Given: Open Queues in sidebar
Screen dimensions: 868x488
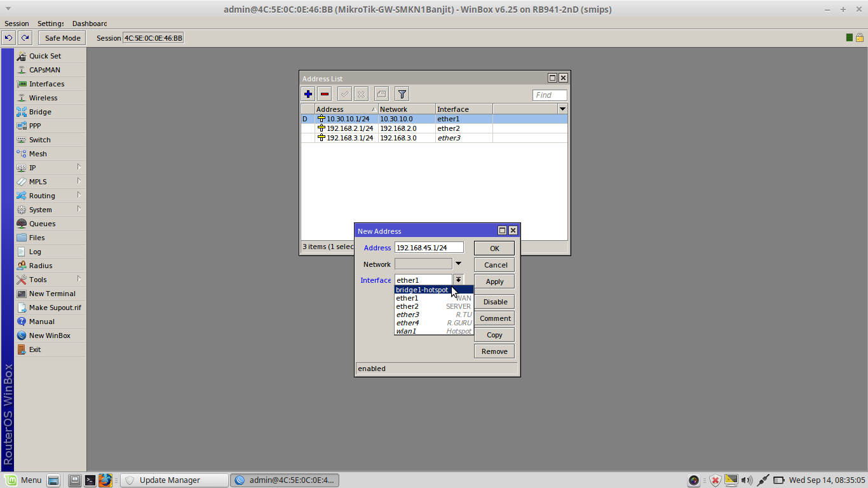Looking at the screenshot, I should point(50,224).
